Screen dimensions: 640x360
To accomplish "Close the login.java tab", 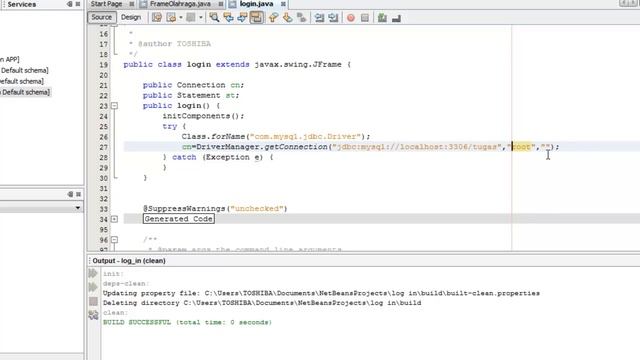I will click(x=283, y=4).
